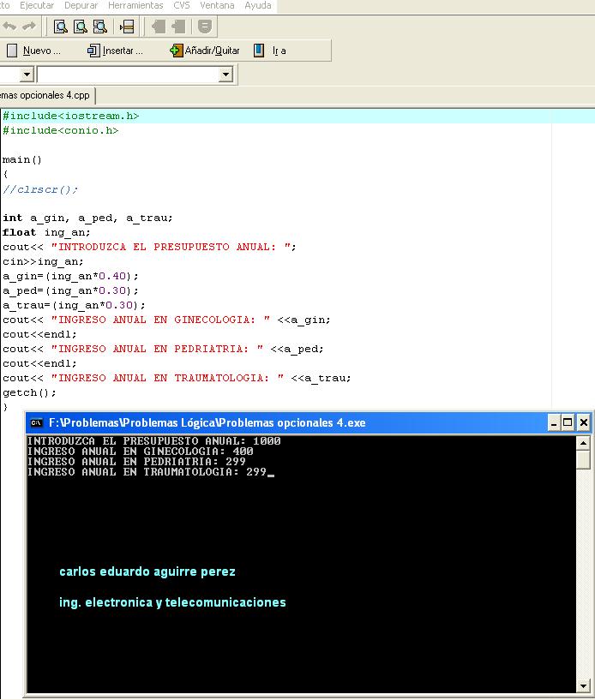The image size is (595, 700).
Task: Click the grayed-out shield project options icon
Action: (x=205, y=27)
